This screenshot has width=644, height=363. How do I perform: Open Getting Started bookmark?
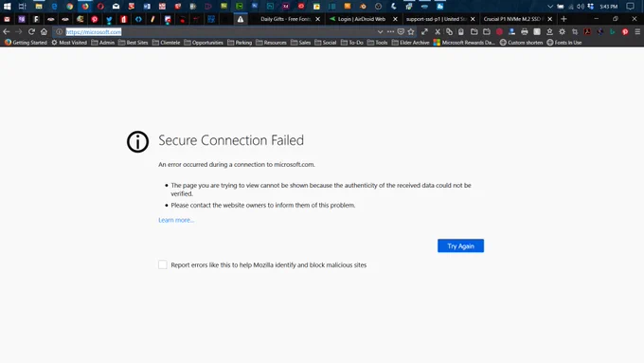tap(26, 43)
